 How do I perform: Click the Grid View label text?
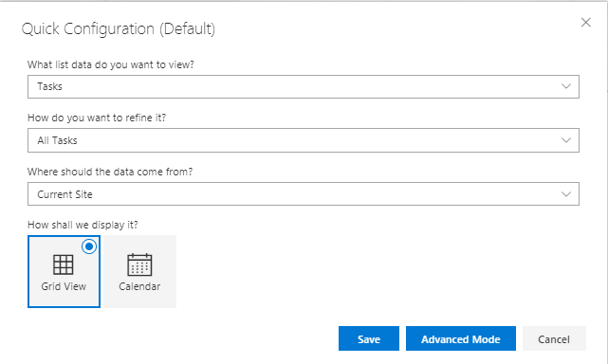(x=64, y=286)
